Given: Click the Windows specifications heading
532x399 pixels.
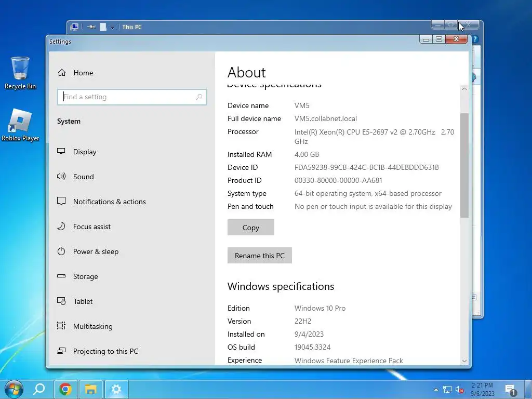Looking at the screenshot, I should 281,286.
